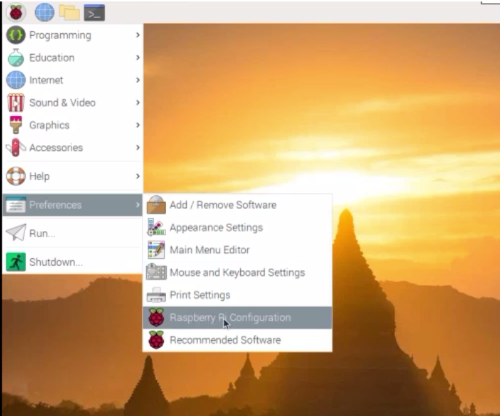Select Appearance Settings from Preferences
The width and height of the screenshot is (500, 416).
click(237, 227)
